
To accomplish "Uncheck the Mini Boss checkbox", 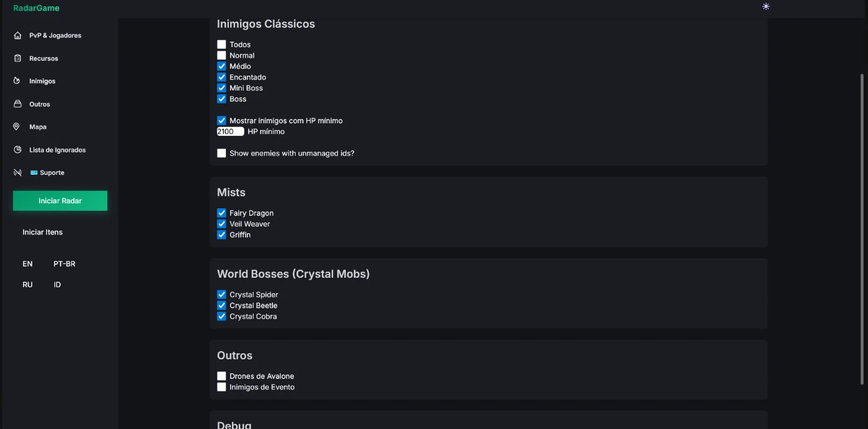I will pyautogui.click(x=221, y=88).
